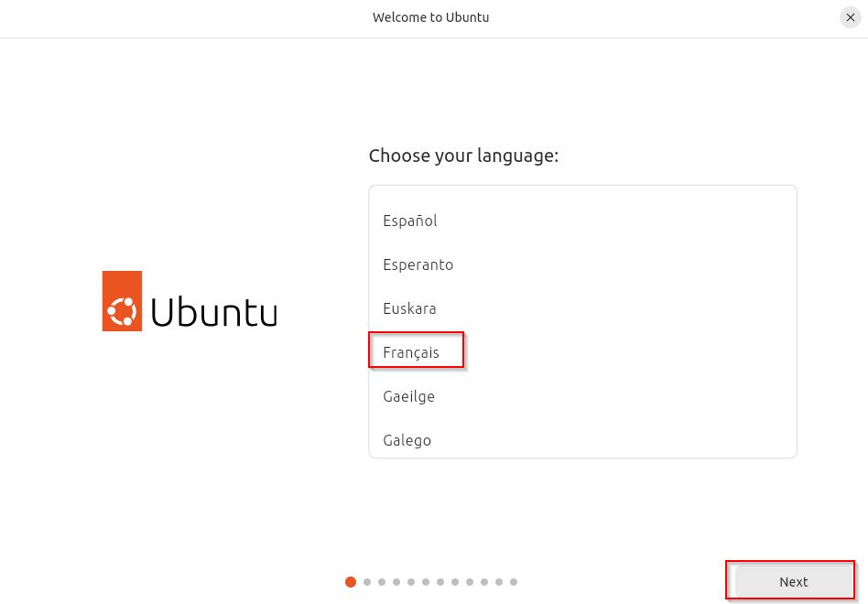Select Español from the language list

coord(582,221)
